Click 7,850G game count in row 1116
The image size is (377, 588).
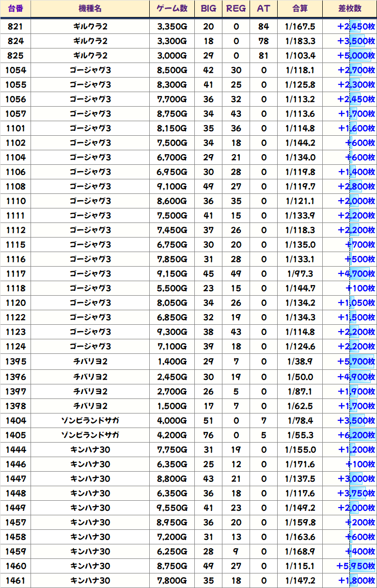(173, 259)
